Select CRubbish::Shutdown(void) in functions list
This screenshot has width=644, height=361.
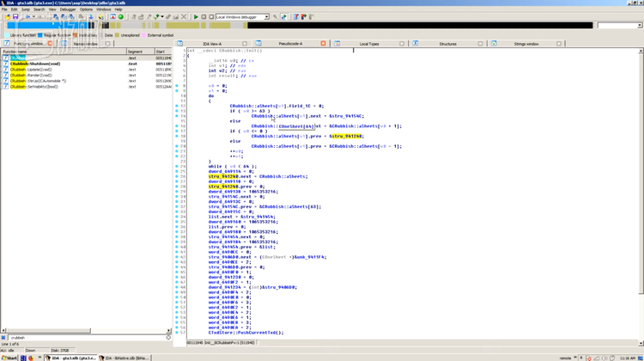tap(34, 64)
